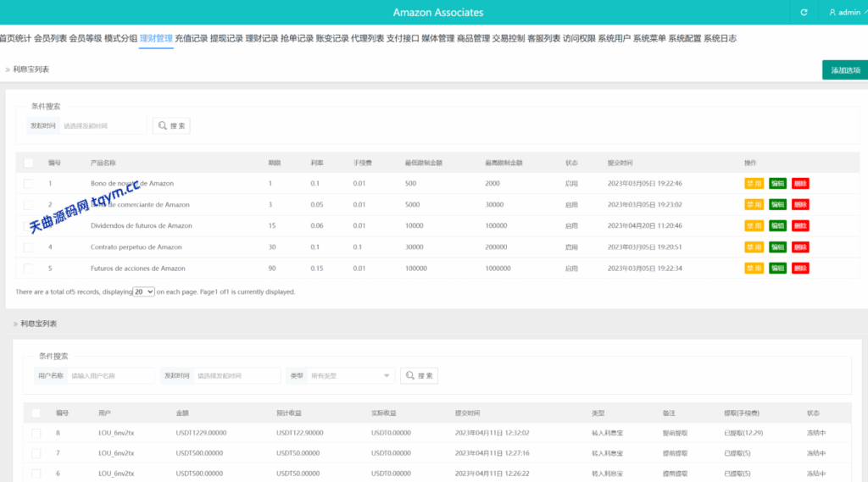Open 系统菜单 menu item
The width and height of the screenshot is (868, 482).
(x=649, y=38)
